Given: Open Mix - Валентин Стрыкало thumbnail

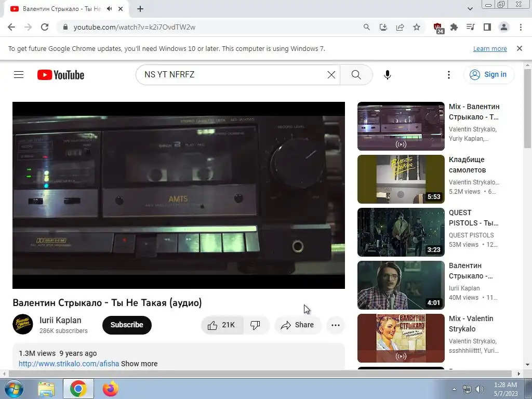Looking at the screenshot, I should pos(401,126).
